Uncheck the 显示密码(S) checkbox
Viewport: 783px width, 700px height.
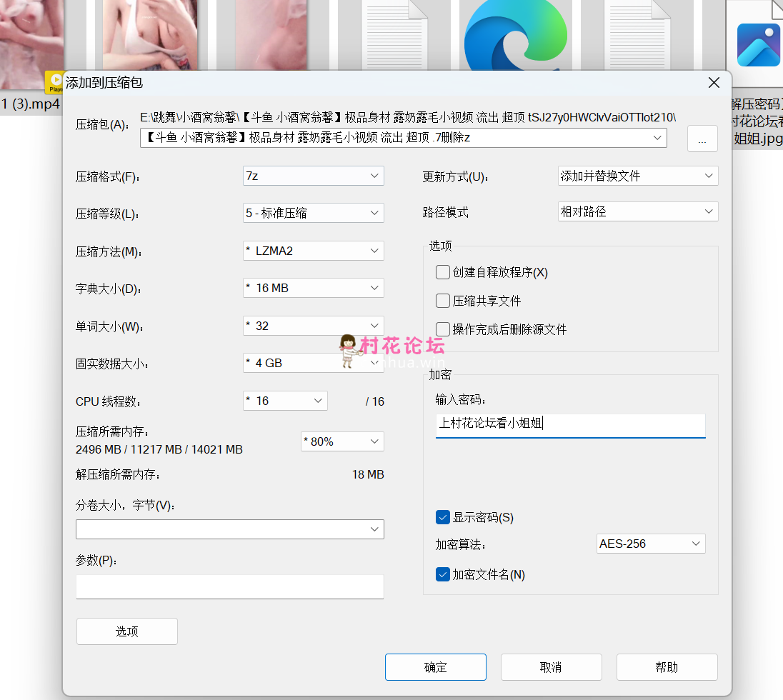[x=442, y=517]
